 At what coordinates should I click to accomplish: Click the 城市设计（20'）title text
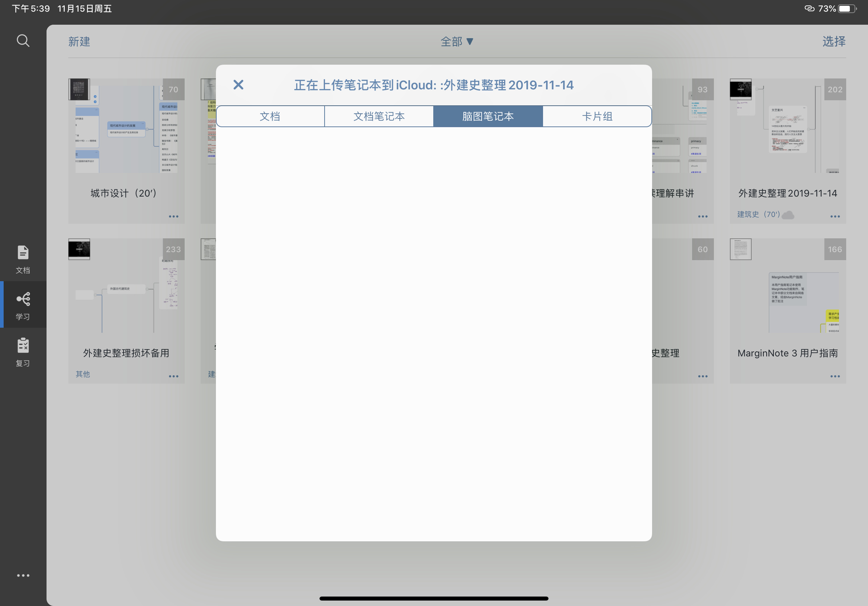coord(124,193)
